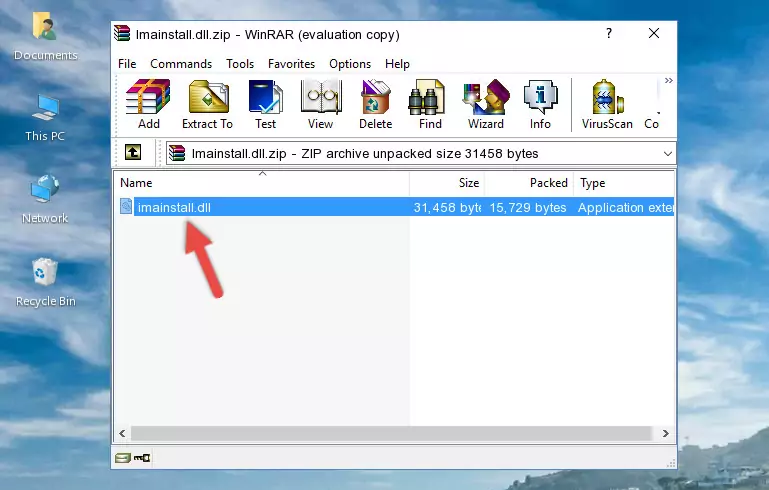Click the Add archive toolbar icon
The width and height of the screenshot is (769, 490).
tap(148, 104)
